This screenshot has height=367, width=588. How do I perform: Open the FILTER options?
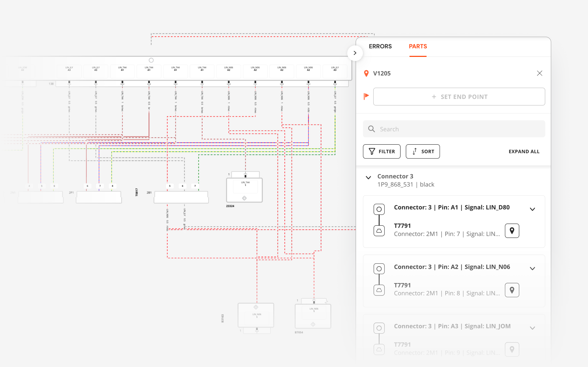click(x=382, y=151)
